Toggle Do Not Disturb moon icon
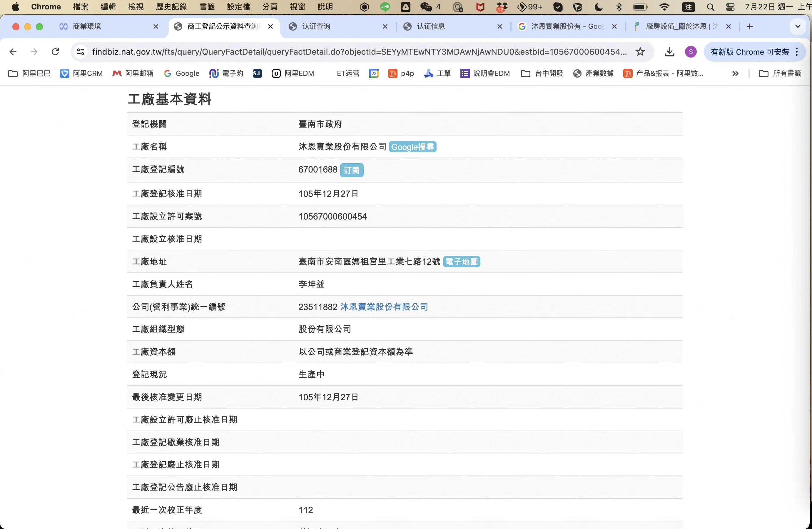 point(599,7)
